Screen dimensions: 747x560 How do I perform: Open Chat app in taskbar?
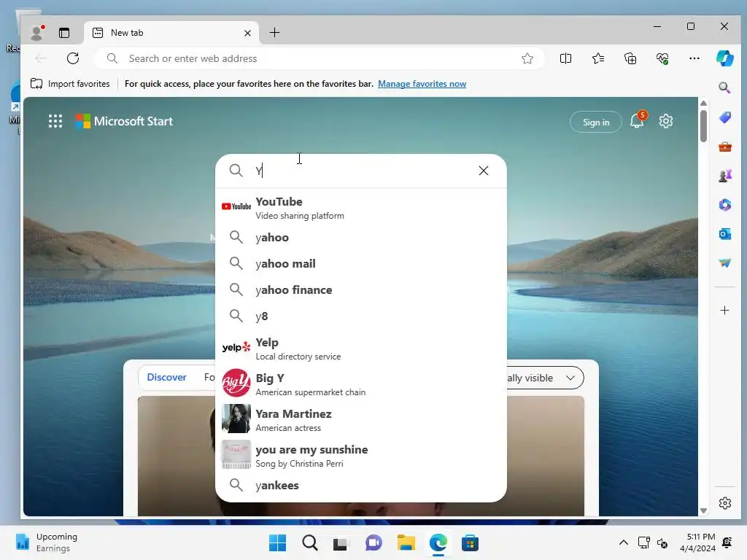373,542
